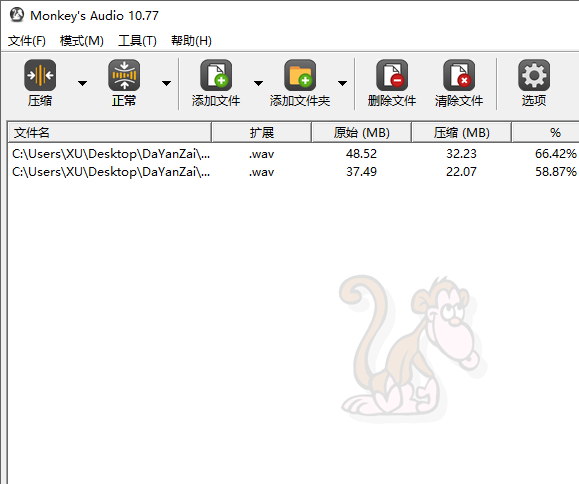Click the 66.42% ratio cell
Image resolution: width=579 pixels, height=484 pixels.
(x=556, y=154)
